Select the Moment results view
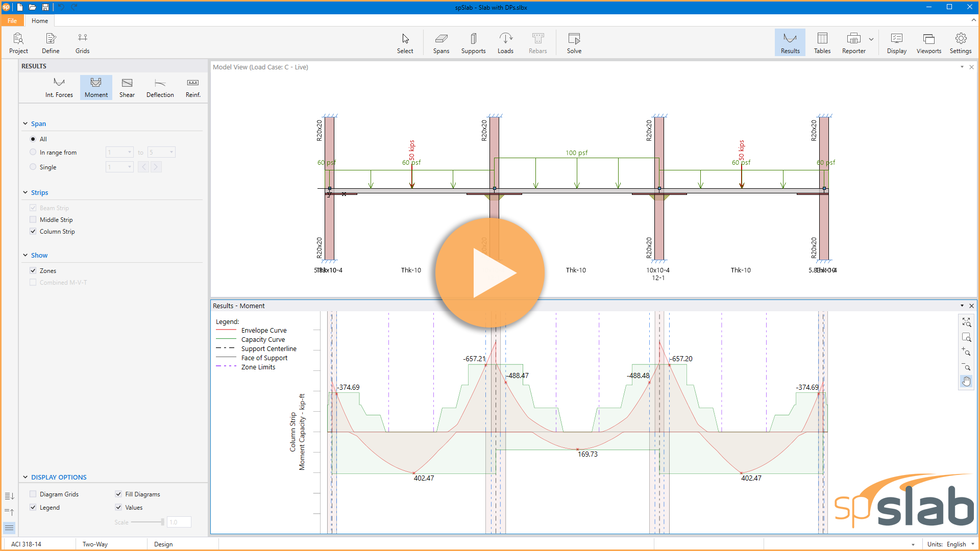 (95, 87)
